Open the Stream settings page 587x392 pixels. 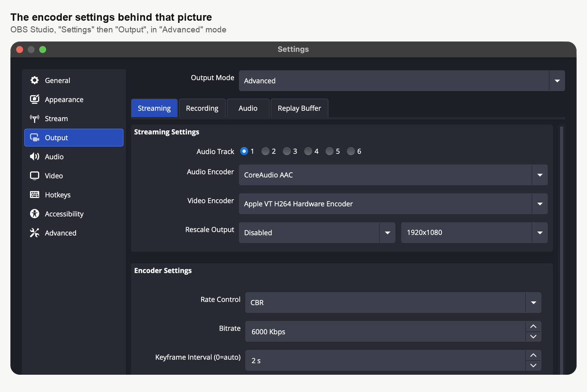point(74,118)
